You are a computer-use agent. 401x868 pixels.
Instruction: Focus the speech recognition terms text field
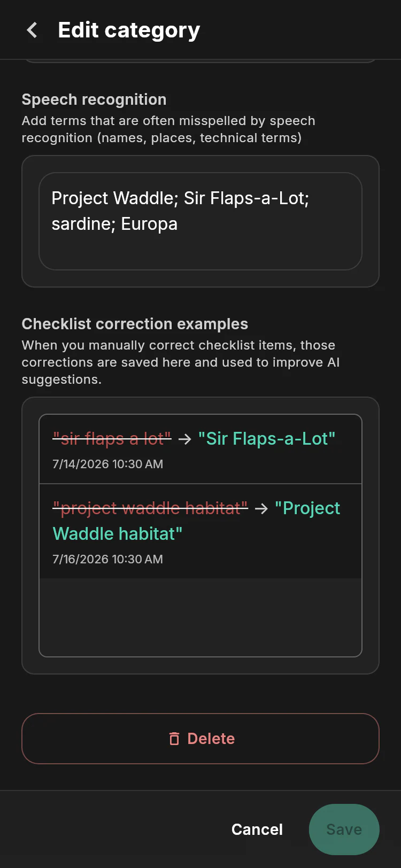tap(200, 221)
